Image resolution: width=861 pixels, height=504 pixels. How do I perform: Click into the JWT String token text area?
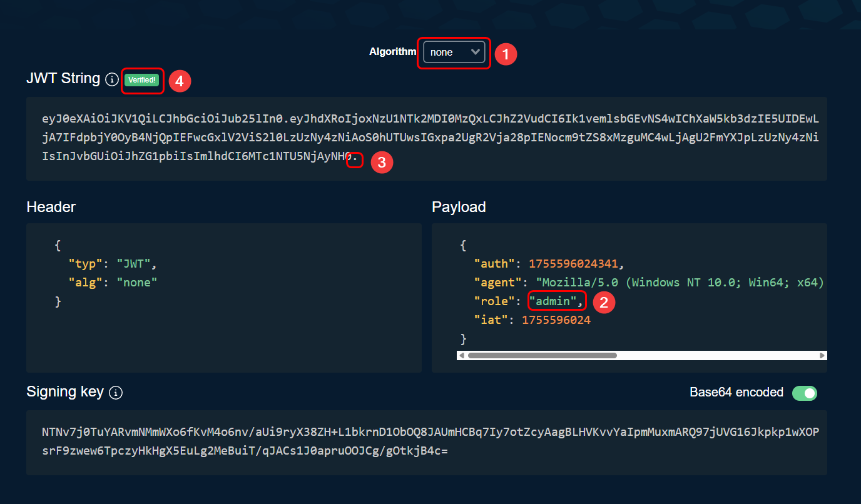425,139
